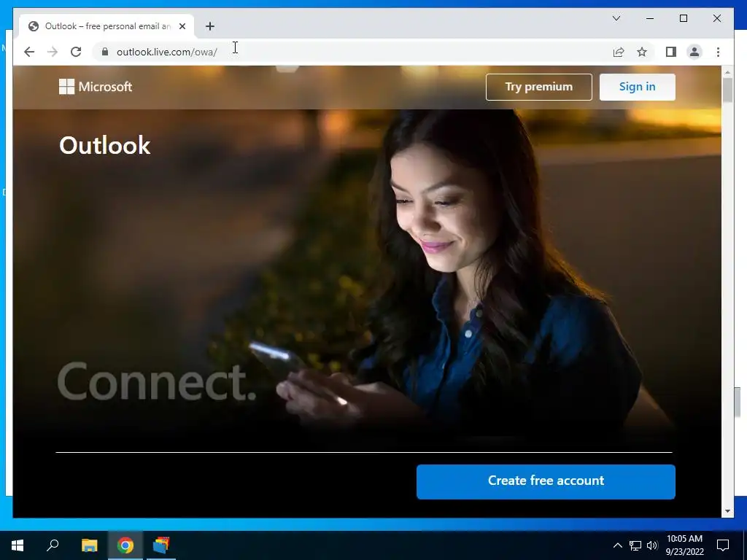The height and width of the screenshot is (560, 747).
Task: Open the volume tray icon
Action: pyautogui.click(x=652, y=545)
